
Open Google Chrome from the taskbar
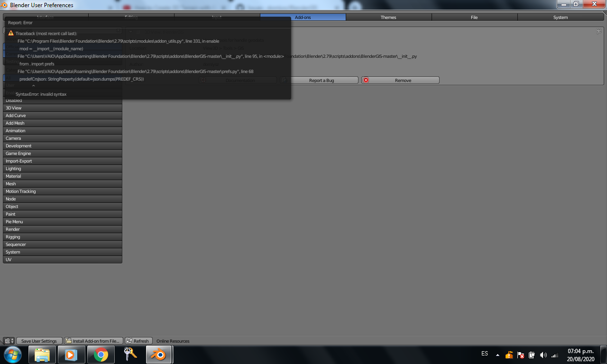click(x=100, y=355)
